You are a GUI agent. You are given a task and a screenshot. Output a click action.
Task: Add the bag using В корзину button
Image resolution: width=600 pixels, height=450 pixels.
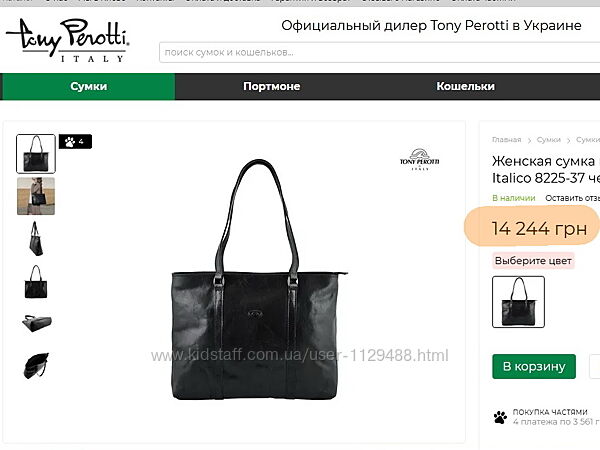[534, 366]
